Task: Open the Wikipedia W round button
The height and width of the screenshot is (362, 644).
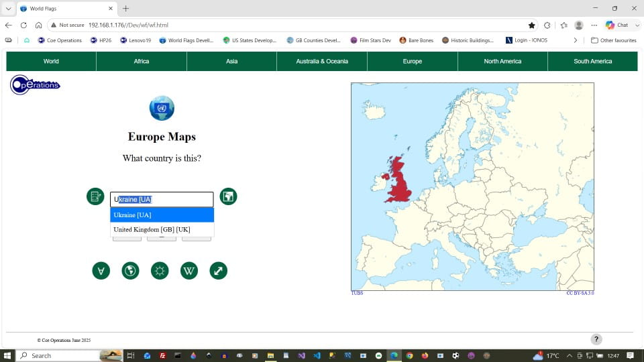Action: point(189,271)
